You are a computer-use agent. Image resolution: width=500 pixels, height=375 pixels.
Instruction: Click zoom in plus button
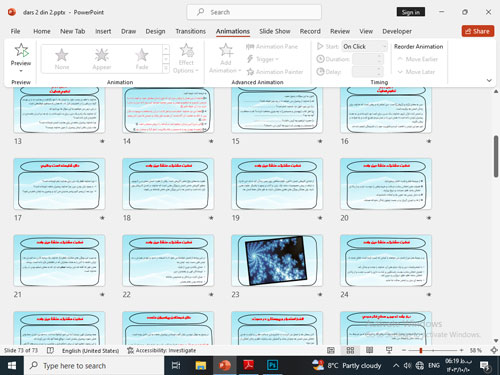click(461, 350)
